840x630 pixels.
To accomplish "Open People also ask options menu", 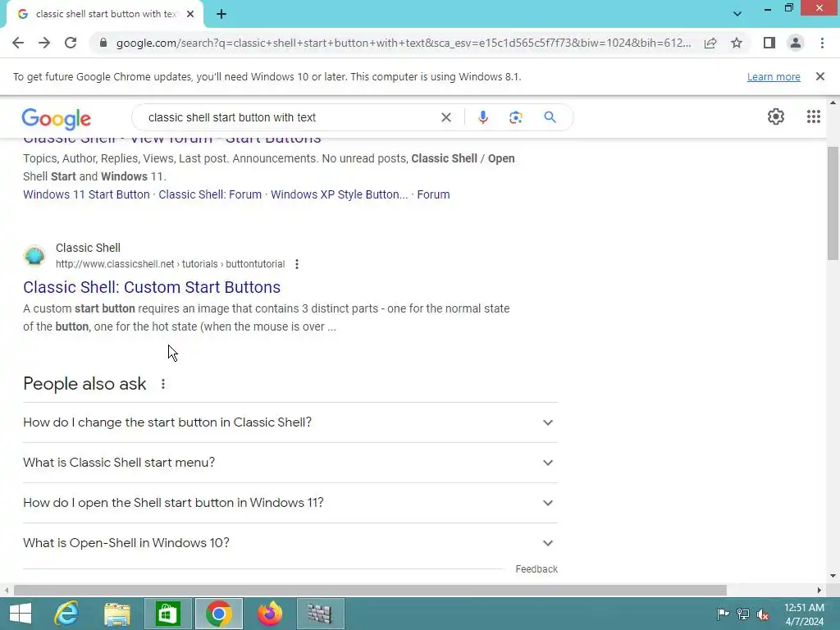I will pos(163,384).
